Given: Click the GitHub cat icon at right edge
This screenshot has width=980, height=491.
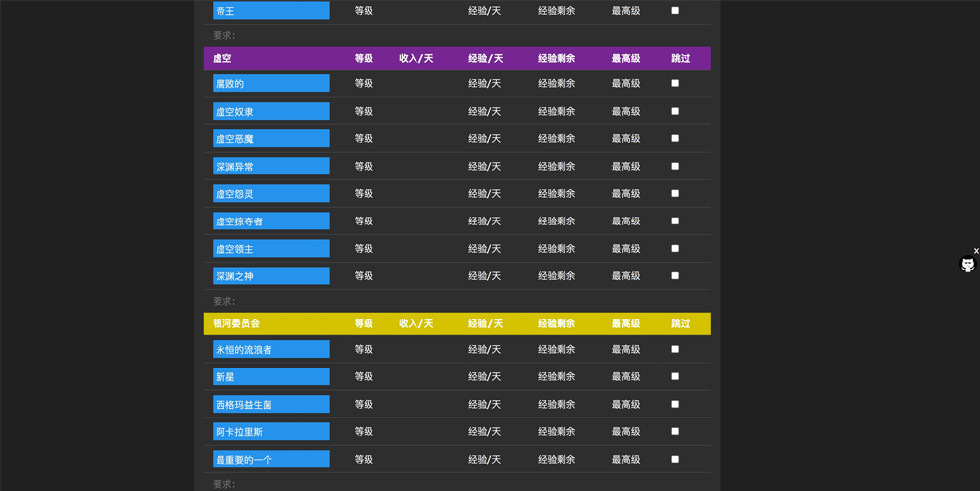Looking at the screenshot, I should point(968,265).
